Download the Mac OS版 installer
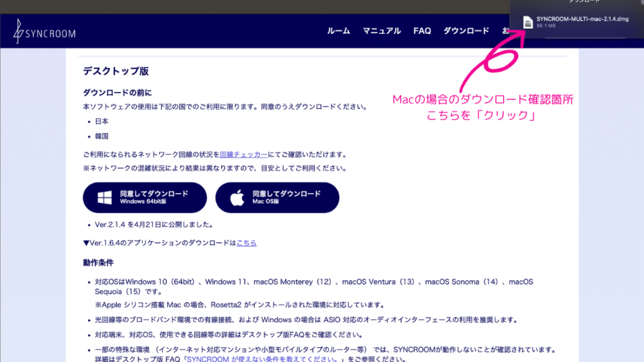Screen dimensions: 644x362 coord(277,197)
